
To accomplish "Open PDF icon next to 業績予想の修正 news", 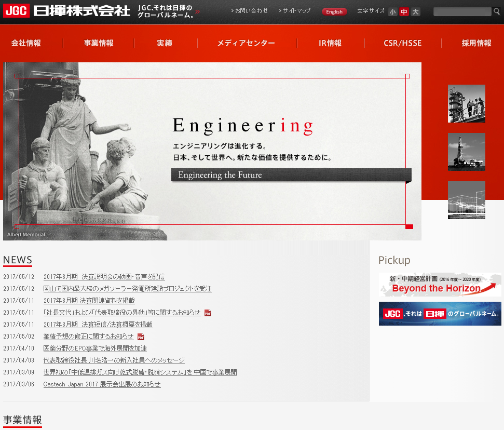I will [x=141, y=337].
